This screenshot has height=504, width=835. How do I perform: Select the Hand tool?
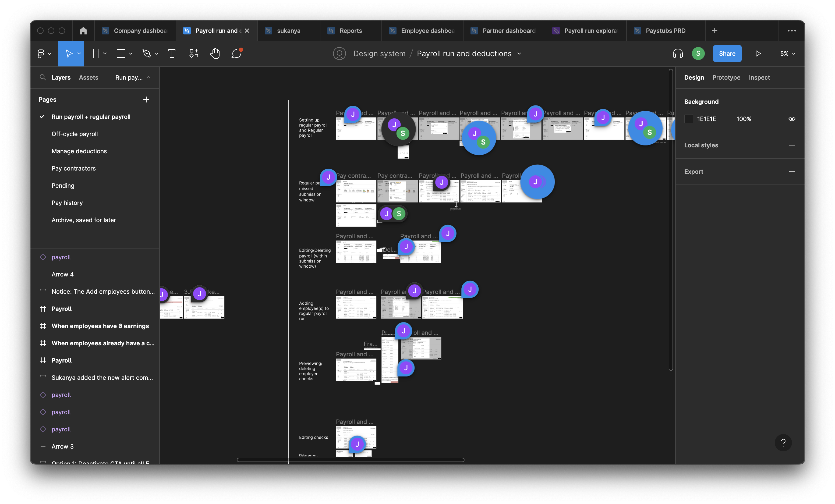(x=215, y=54)
